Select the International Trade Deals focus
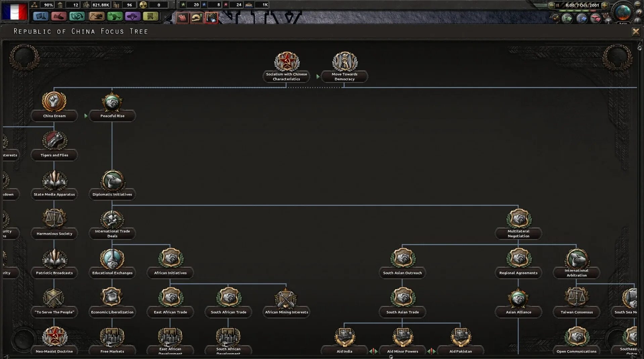644x359 pixels. [112, 224]
